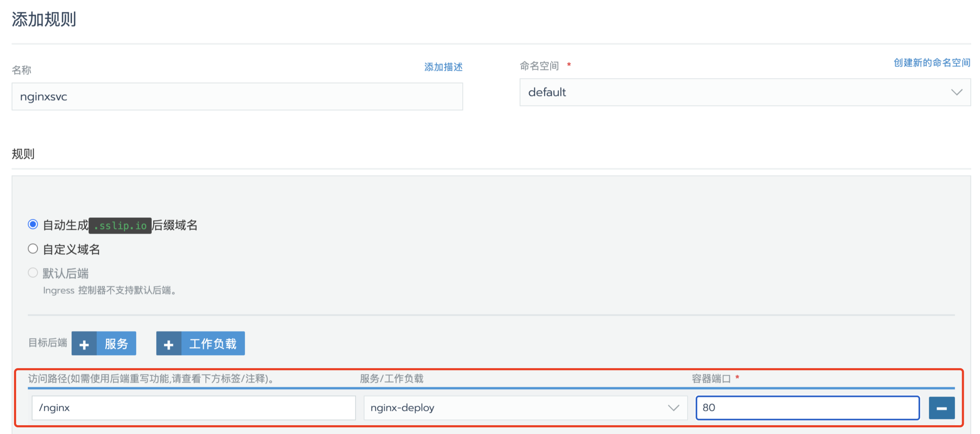Select auto-generate .sslip.io domain radio
This screenshot has height=434, width=980.
(x=33, y=224)
